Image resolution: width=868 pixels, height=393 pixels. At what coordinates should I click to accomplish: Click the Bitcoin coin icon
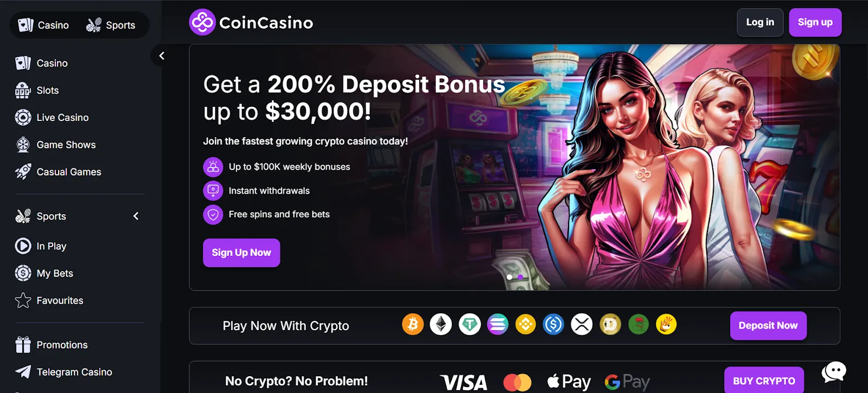coord(413,325)
